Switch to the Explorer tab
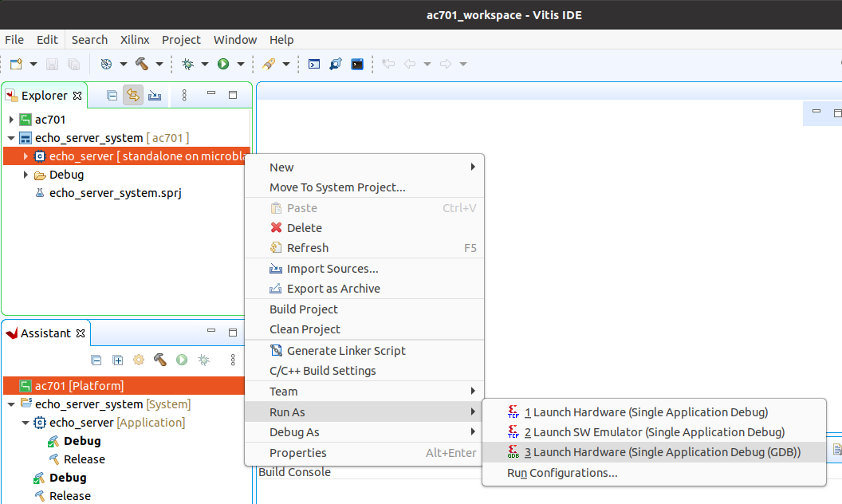 [44, 96]
